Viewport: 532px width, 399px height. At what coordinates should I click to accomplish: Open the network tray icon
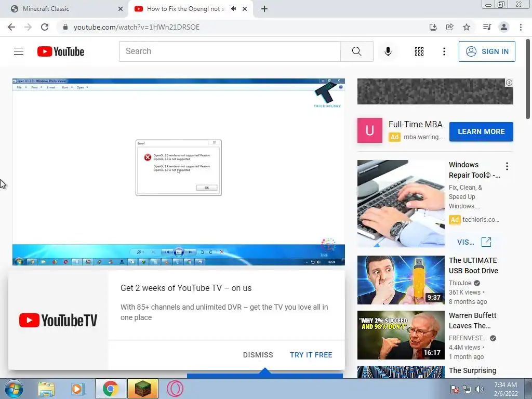[x=467, y=389]
